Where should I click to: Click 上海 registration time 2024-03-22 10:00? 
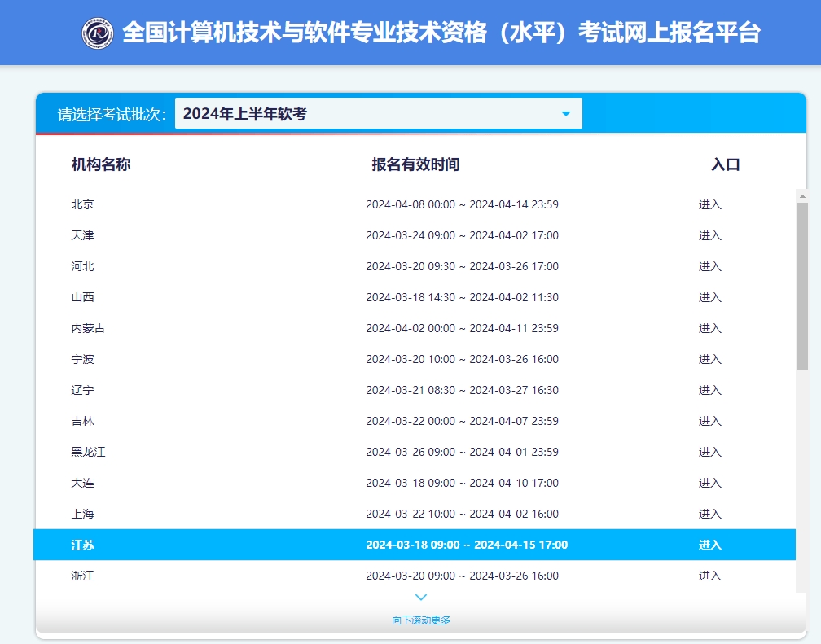click(463, 513)
